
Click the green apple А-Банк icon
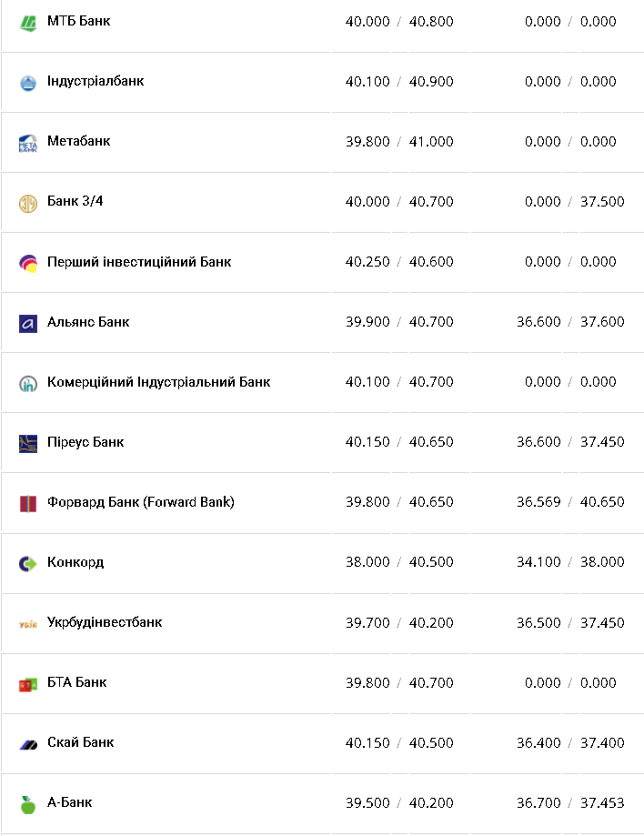click(28, 803)
